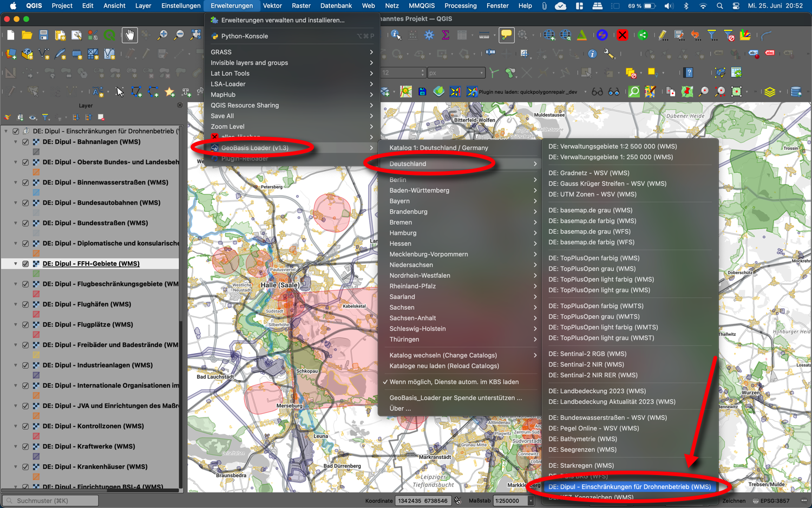
Task: Toggle the Dipul Einschränkungen group checkbox
Action: (16, 131)
